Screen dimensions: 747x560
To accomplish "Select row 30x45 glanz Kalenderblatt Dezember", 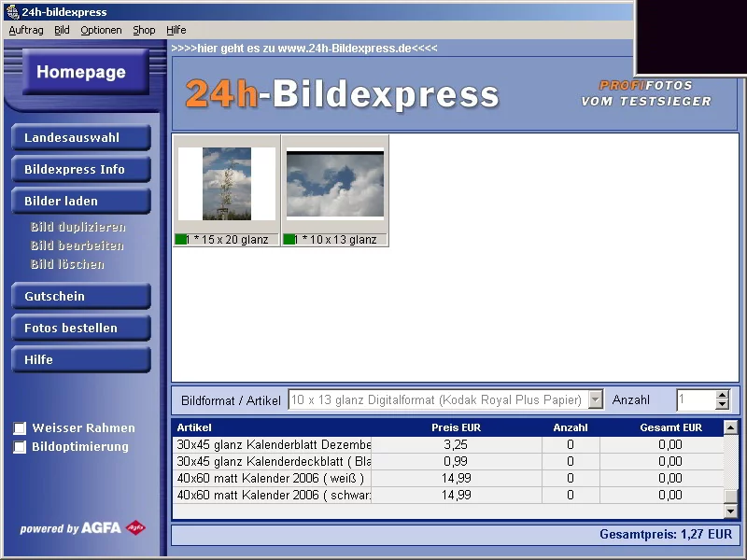I will click(448, 445).
